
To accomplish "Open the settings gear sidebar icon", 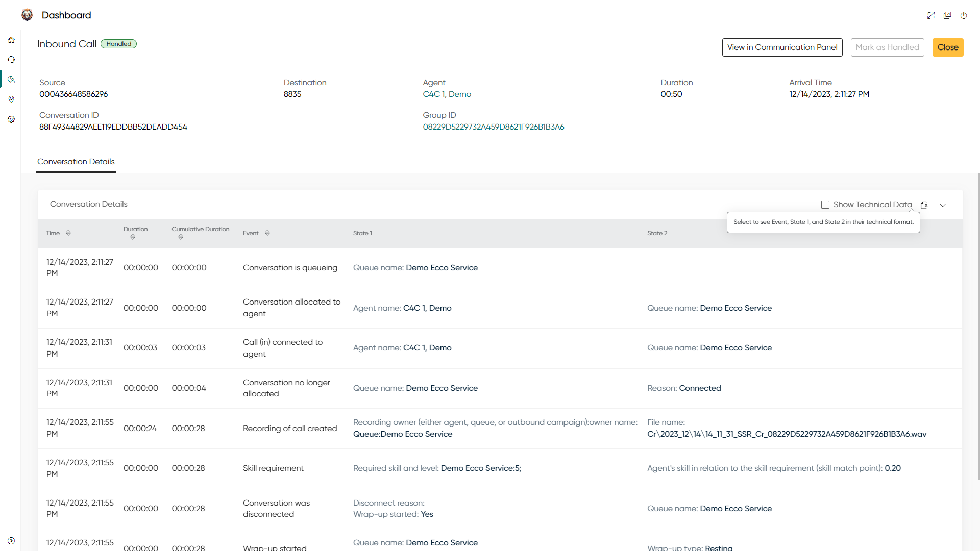I will (x=11, y=119).
